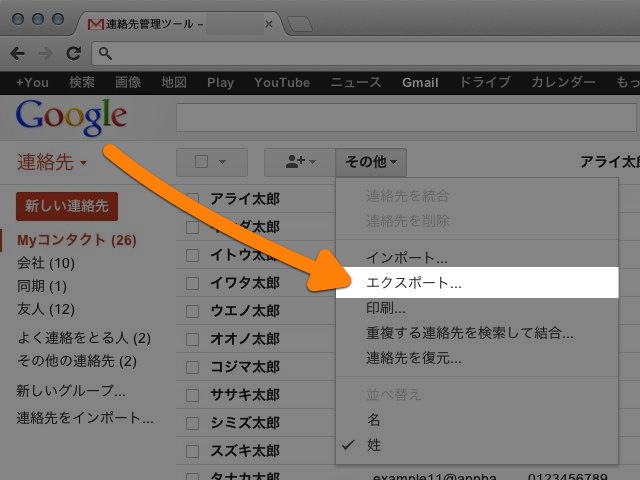Open カレンダー in the Google bar
The height and width of the screenshot is (480, 640).
pyautogui.click(x=563, y=82)
